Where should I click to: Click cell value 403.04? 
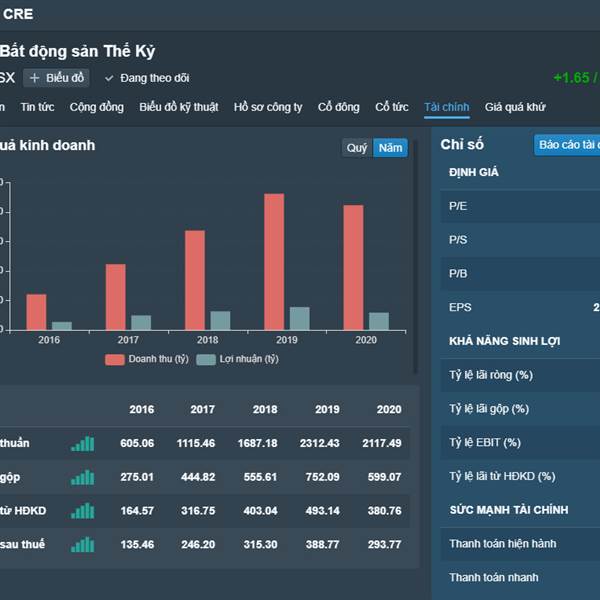[x=260, y=511]
